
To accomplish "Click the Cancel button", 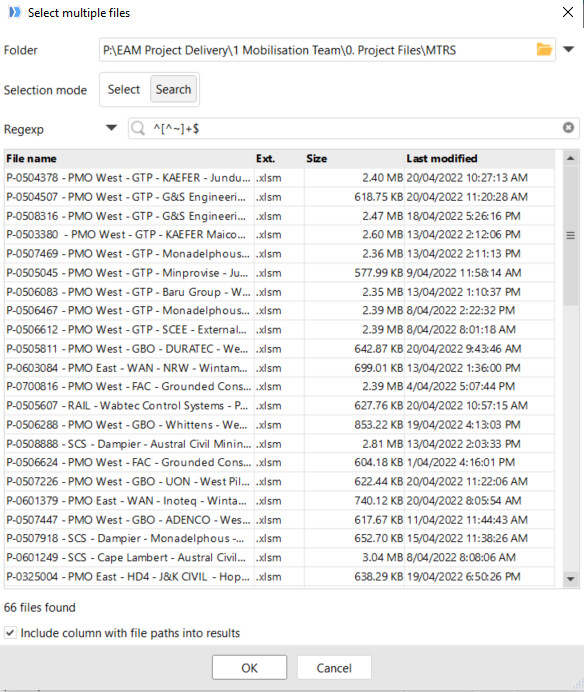I will pyautogui.click(x=334, y=668).
